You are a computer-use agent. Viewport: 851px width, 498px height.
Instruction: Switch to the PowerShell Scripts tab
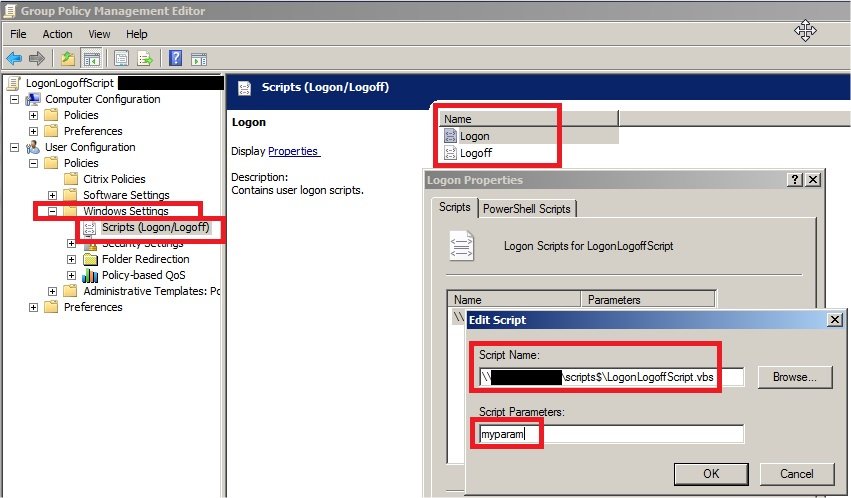(527, 208)
